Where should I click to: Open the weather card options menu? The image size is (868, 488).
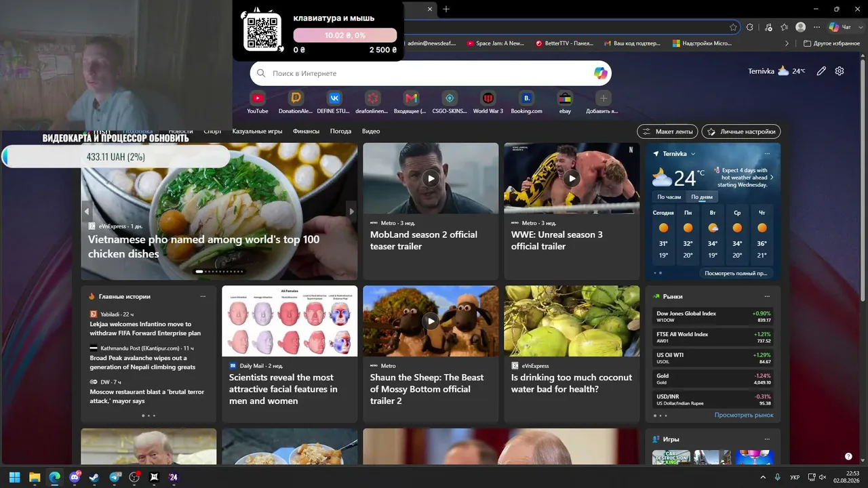(767, 154)
